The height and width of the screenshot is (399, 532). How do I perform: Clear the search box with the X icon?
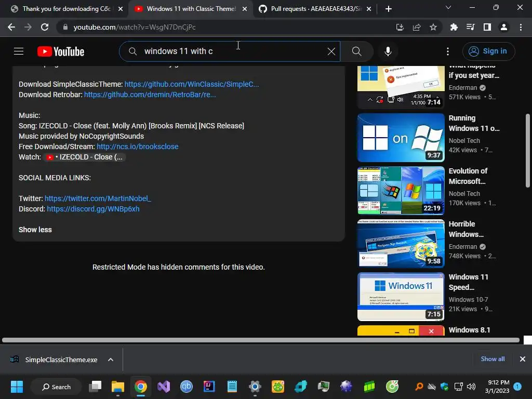click(331, 51)
